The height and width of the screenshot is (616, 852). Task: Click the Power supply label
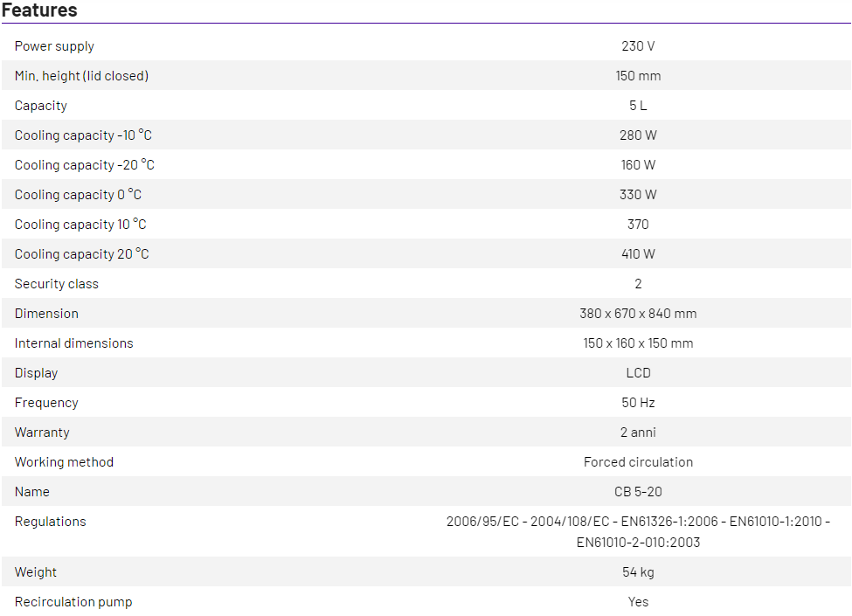54,46
